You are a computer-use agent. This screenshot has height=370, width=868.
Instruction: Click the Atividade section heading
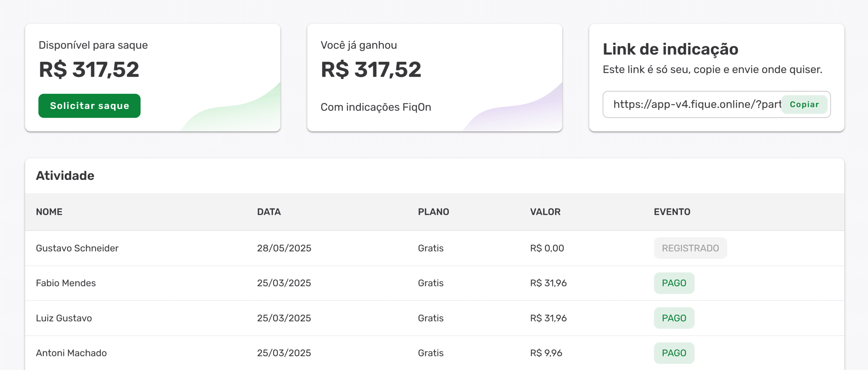click(x=65, y=176)
